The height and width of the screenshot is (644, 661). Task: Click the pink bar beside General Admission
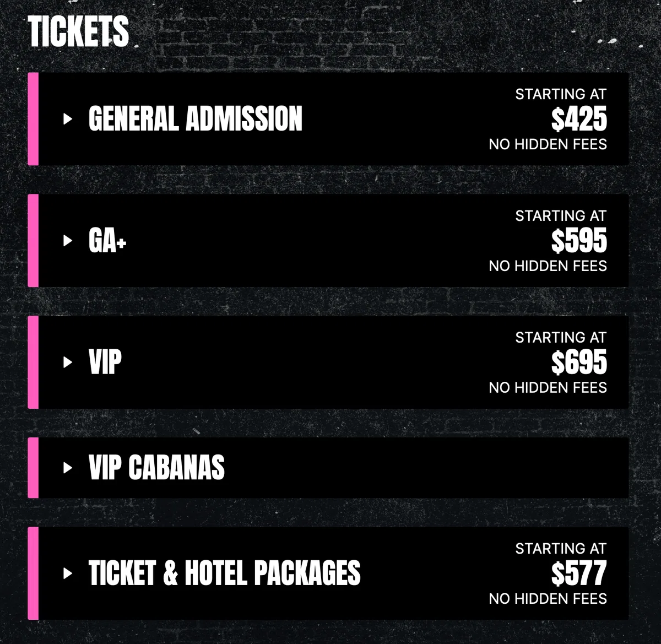[x=33, y=119]
